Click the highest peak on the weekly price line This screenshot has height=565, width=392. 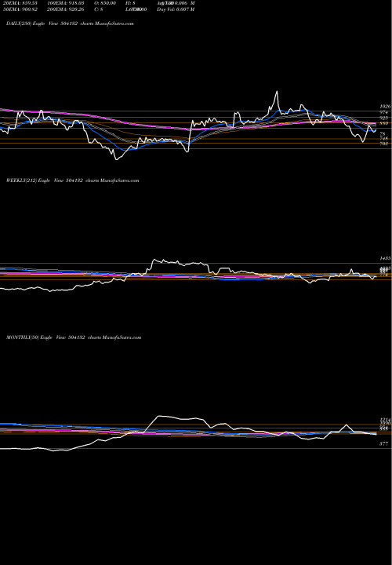[154, 259]
